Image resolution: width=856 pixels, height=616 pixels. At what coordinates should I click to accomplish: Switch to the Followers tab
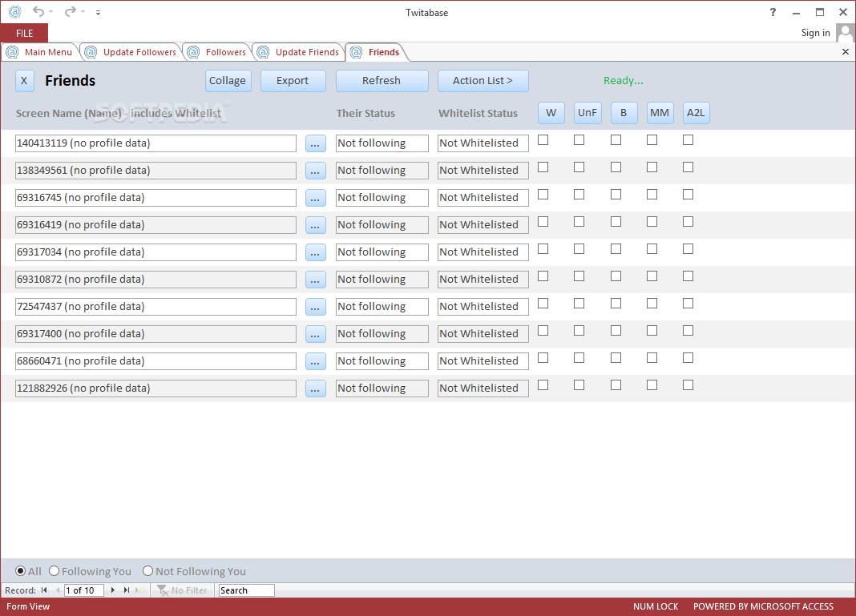217,52
